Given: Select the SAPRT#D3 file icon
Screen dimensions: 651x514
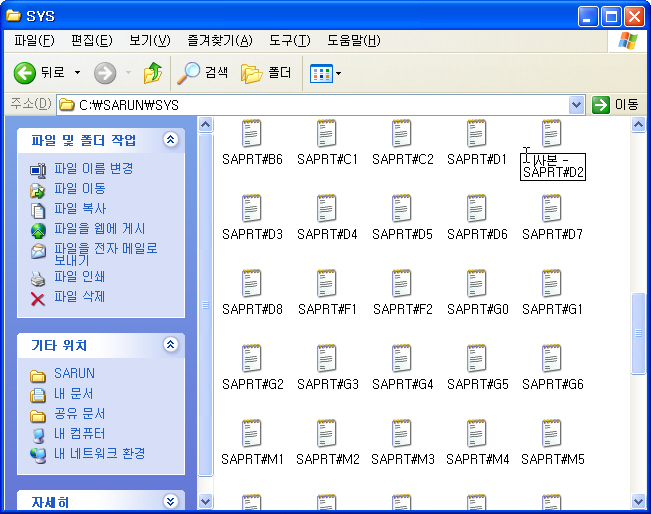Looking at the screenshot, I should [x=252, y=208].
